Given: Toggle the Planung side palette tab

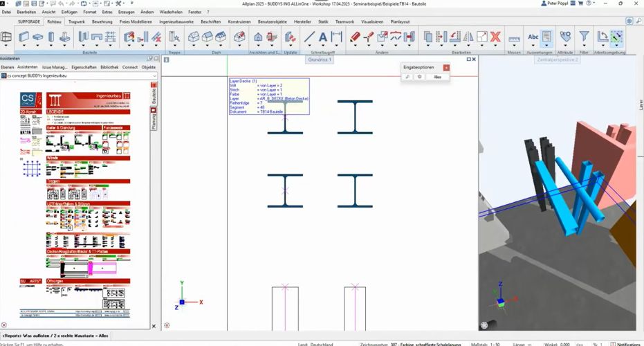Looking at the screenshot, I should pyautogui.click(x=154, y=119).
